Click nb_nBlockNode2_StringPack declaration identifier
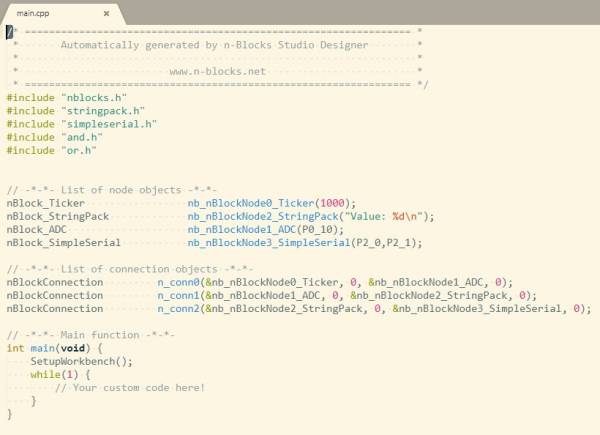Screen dimensions: 600x435 coord(263,216)
